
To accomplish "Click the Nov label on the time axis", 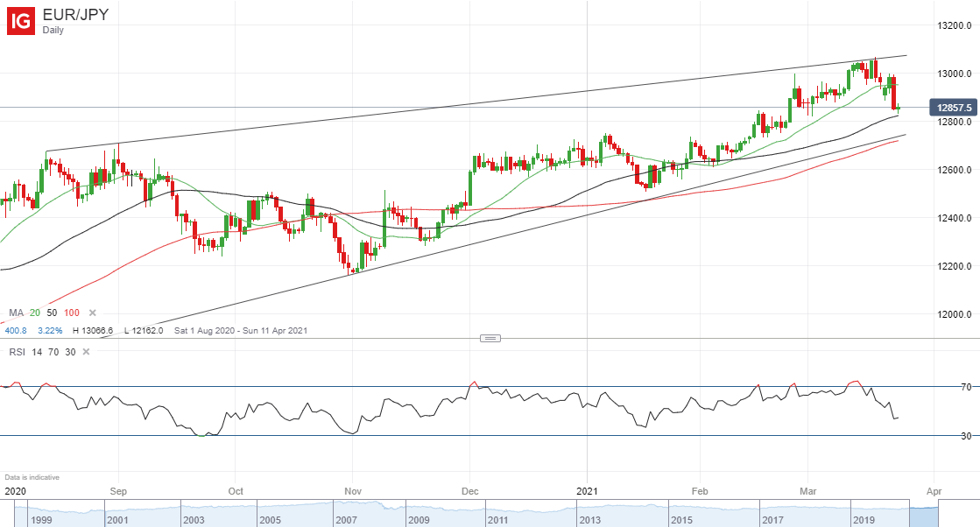I will [352, 491].
